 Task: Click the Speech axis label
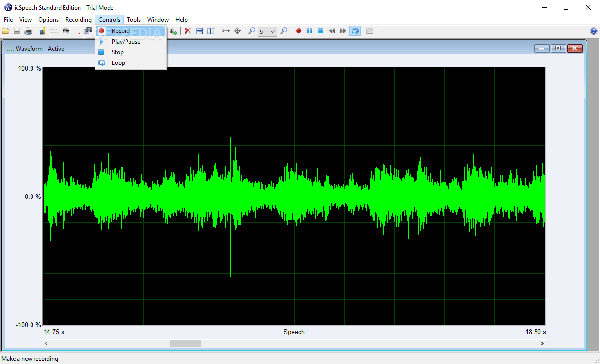pos(294,332)
